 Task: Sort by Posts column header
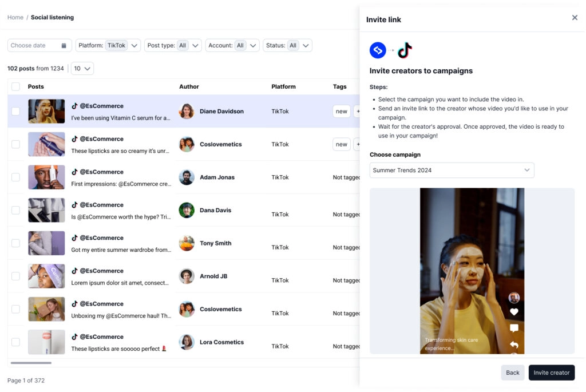tap(36, 86)
